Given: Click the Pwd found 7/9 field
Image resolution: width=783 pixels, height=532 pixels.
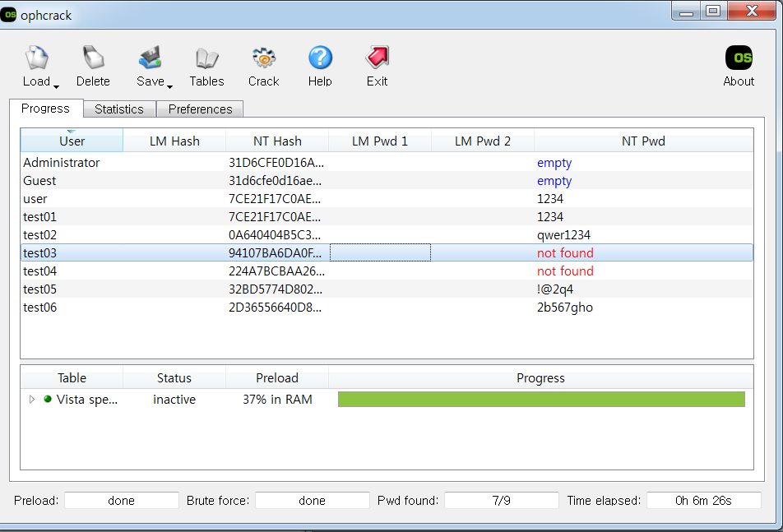Looking at the screenshot, I should [x=502, y=500].
